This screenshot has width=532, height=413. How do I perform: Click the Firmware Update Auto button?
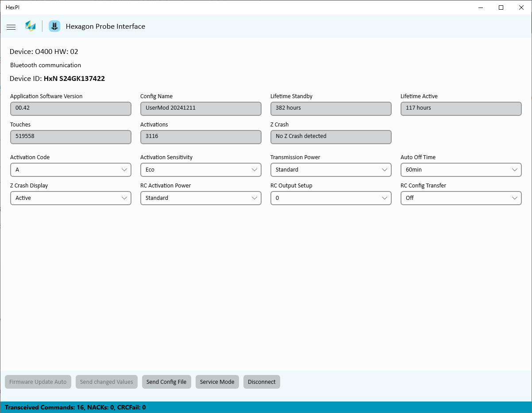click(x=38, y=382)
